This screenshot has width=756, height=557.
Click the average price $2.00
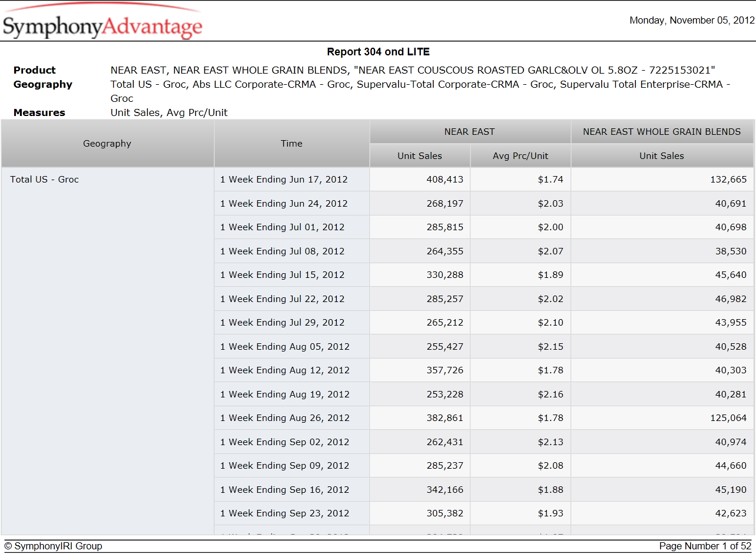coord(551,227)
